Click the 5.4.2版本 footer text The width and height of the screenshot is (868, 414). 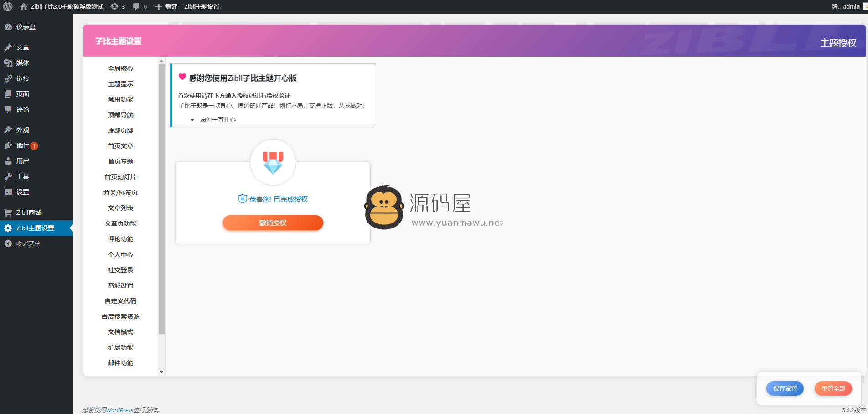pos(854,410)
